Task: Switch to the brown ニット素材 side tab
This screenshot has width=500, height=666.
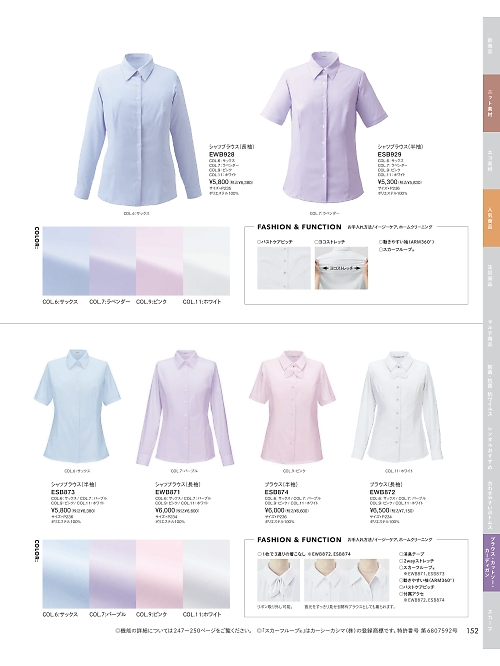Action: point(491,104)
